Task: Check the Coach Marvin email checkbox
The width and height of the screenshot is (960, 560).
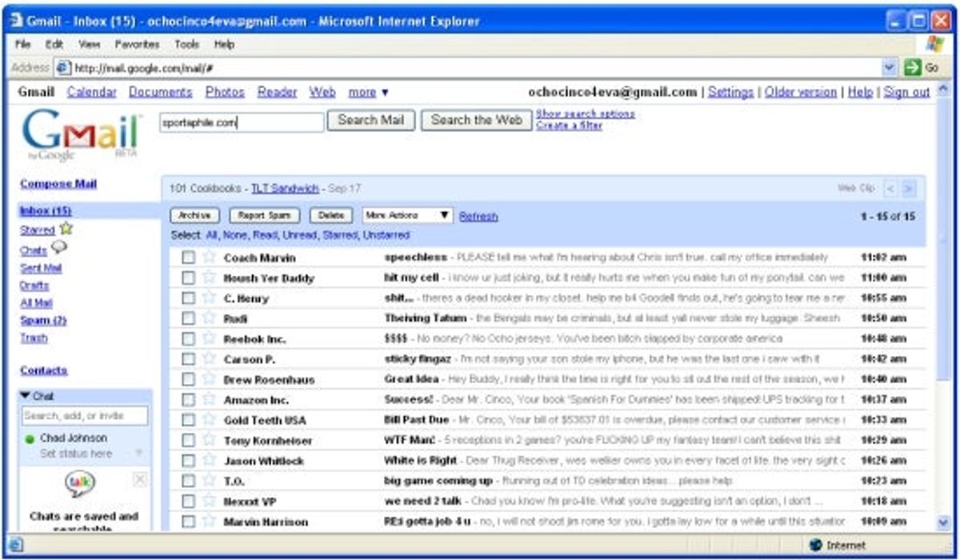Action: [x=188, y=258]
